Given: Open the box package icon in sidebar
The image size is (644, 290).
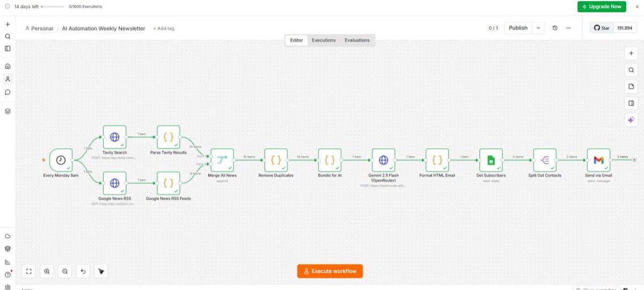Looking at the screenshot, I should (8, 249).
